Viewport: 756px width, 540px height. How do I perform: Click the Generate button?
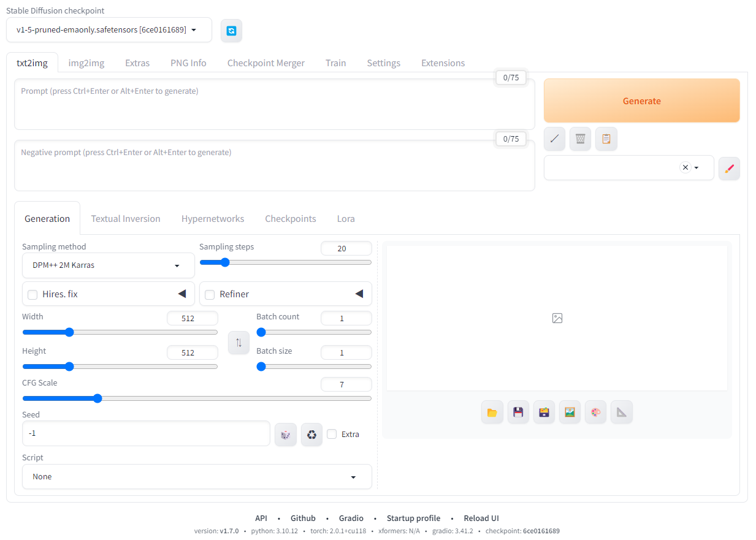[641, 101]
